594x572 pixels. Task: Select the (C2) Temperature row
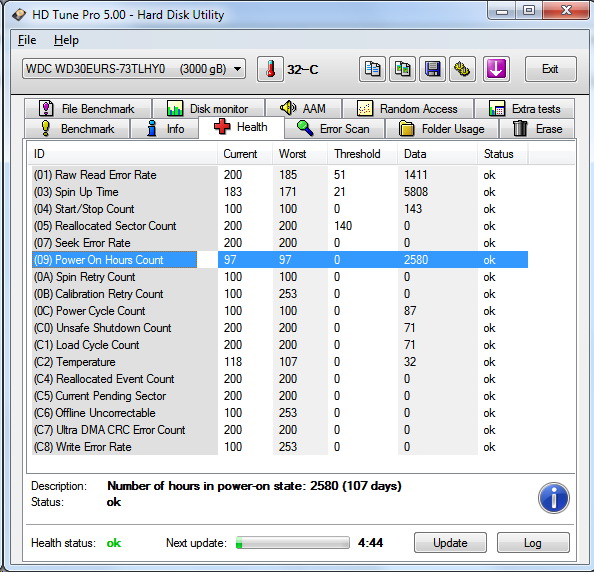[280, 362]
